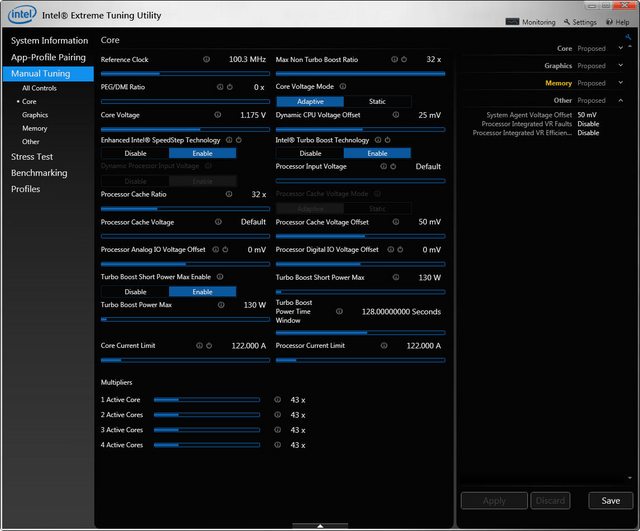Click 1 Active Core info icon
Screen dimensions: 640x531
click(278, 400)
